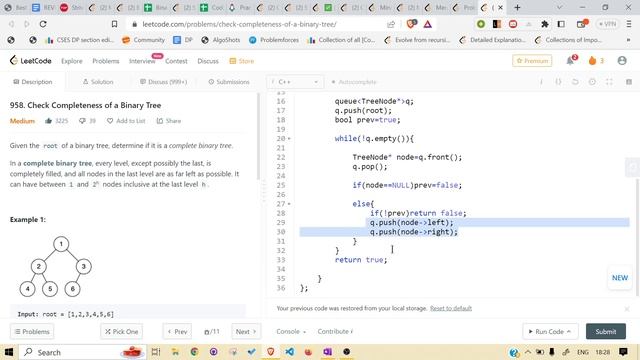Click Reset to default link

coord(451,308)
